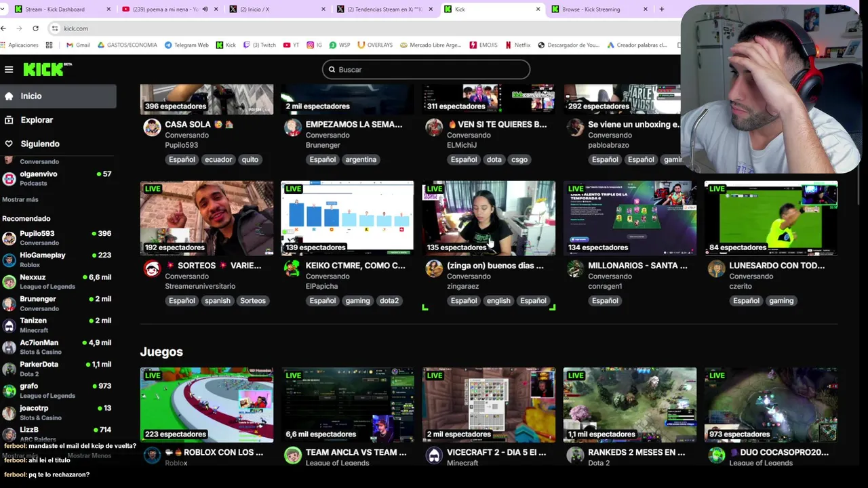Click the Sorteos tag under Streameruniversitario

click(x=253, y=300)
